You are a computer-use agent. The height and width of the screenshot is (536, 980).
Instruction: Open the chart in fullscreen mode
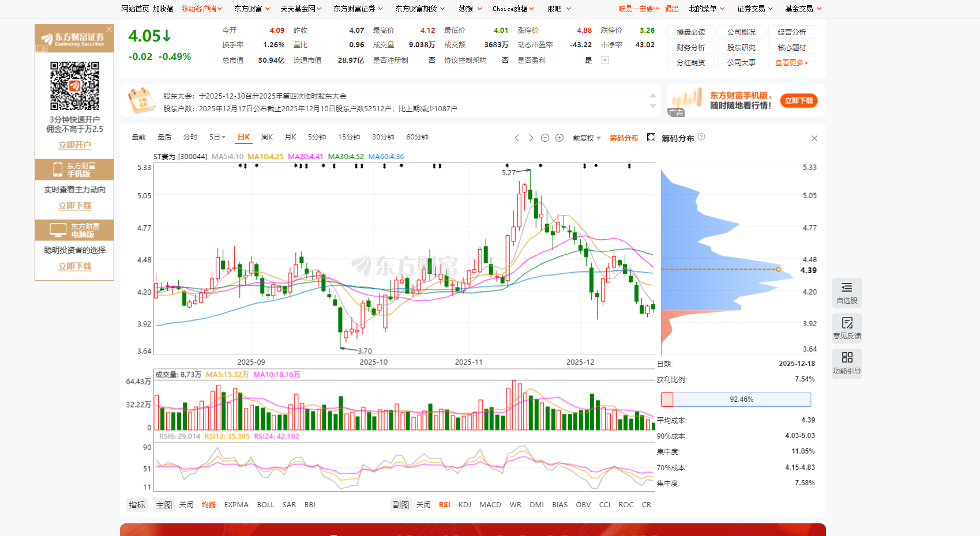click(651, 137)
